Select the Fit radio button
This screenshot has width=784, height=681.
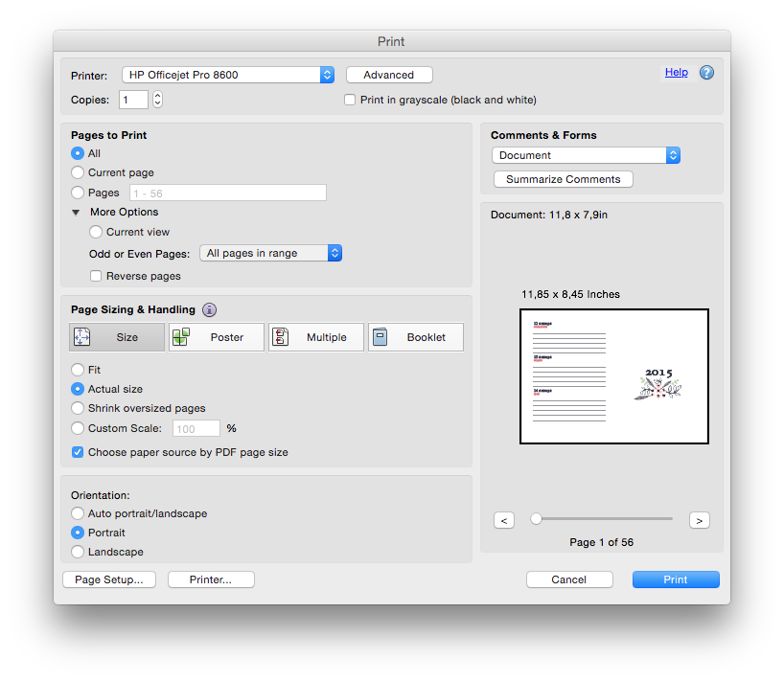click(78, 369)
